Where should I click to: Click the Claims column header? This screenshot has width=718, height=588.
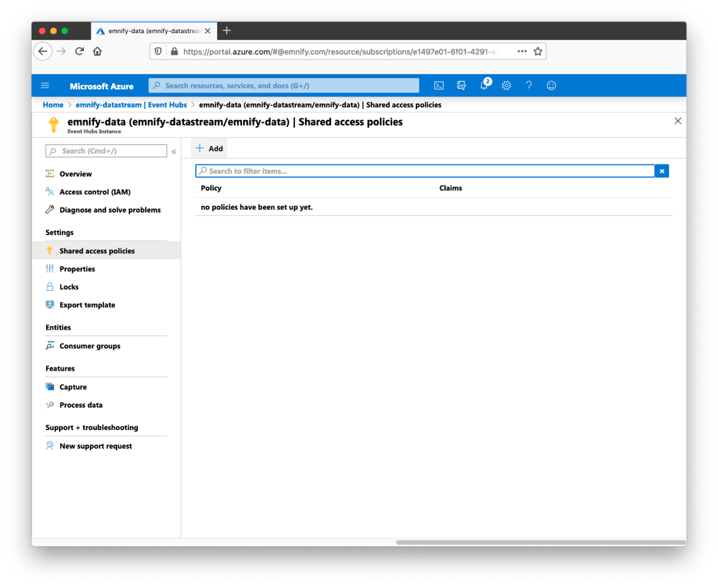tap(451, 188)
